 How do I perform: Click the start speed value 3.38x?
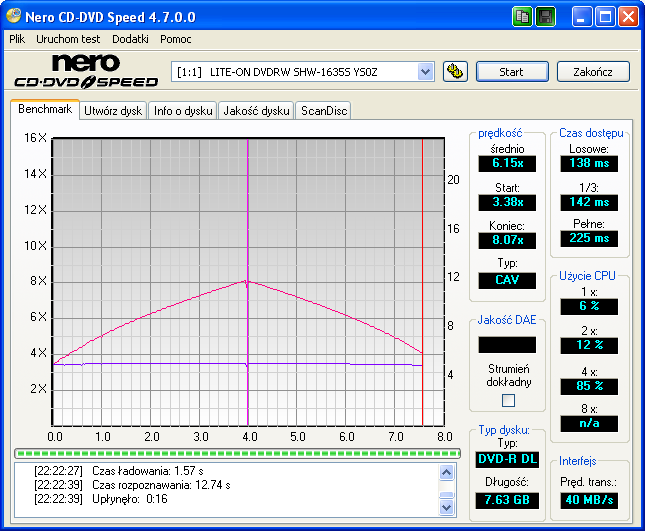tap(507, 202)
